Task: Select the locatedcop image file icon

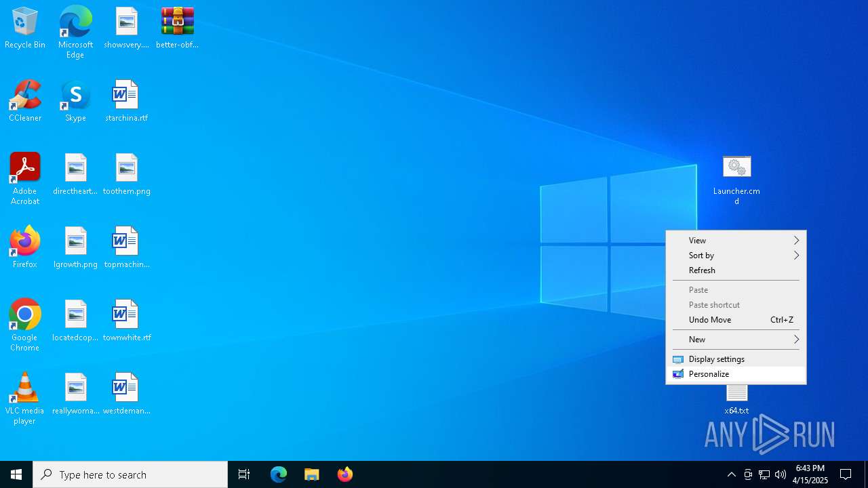Action: coord(75,321)
